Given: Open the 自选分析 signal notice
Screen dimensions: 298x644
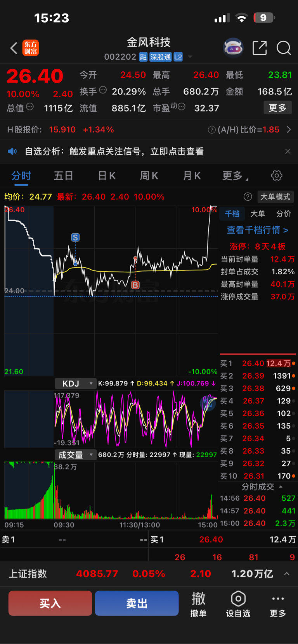Looking at the screenshot, I should (x=114, y=152).
